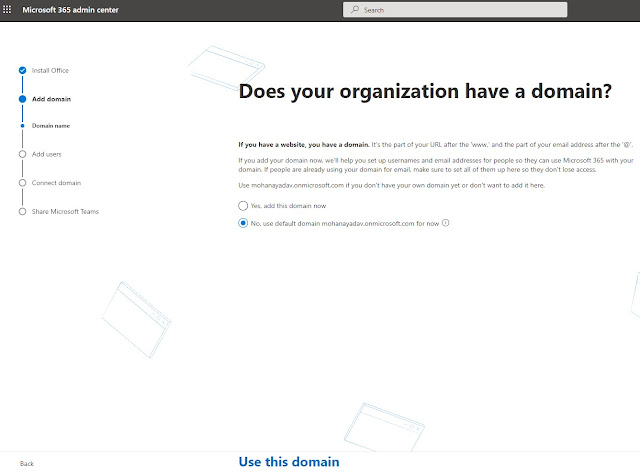Open the Share Microsoft Teams step
The image size is (640, 476).
pyautogui.click(x=65, y=211)
